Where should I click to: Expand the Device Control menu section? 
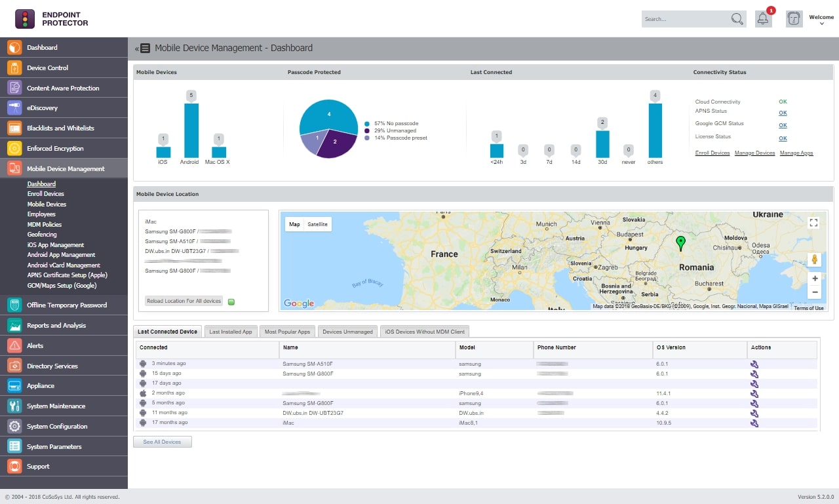47,68
